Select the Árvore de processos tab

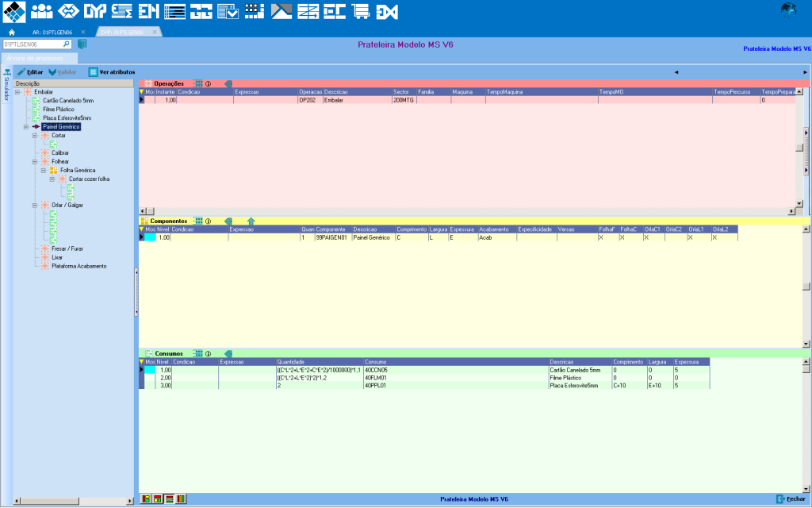38,58
